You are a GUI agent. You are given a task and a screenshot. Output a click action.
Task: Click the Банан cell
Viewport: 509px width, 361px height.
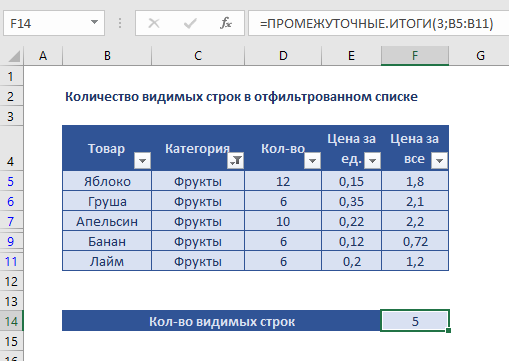coord(107,241)
